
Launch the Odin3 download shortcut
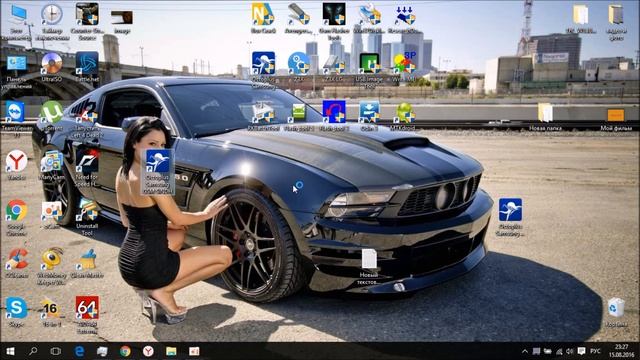(369, 112)
